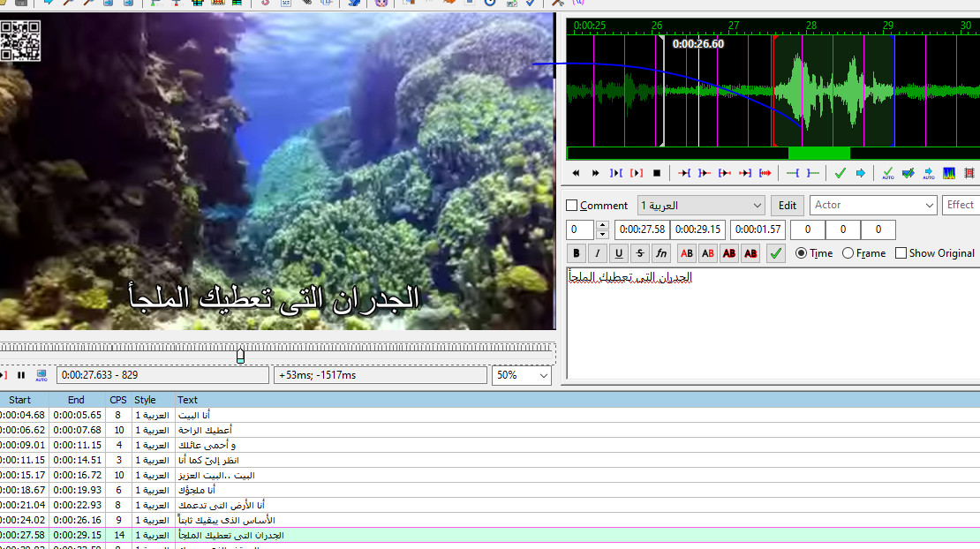This screenshot has height=549, width=980.
Task: Play from selection start to end of file
Action: click(x=765, y=173)
